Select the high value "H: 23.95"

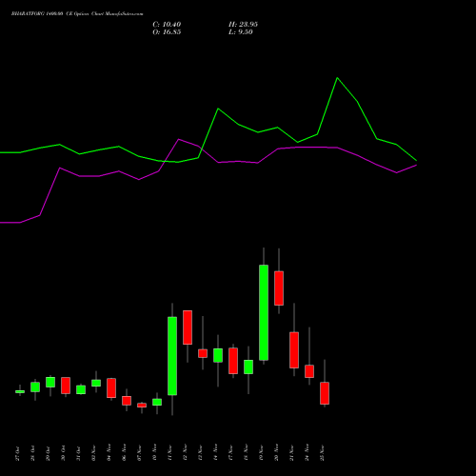tap(243, 25)
